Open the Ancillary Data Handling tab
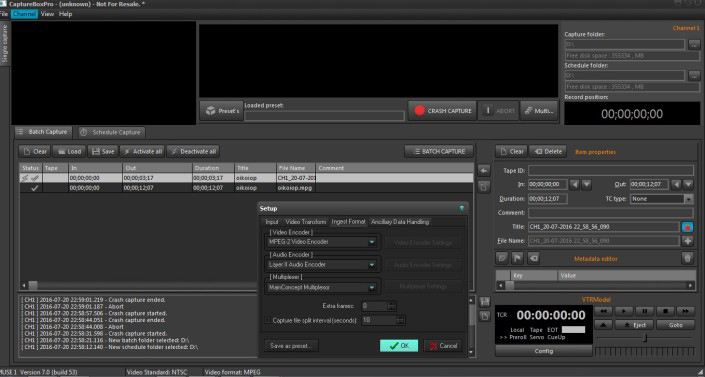705x377 pixels. coord(400,222)
